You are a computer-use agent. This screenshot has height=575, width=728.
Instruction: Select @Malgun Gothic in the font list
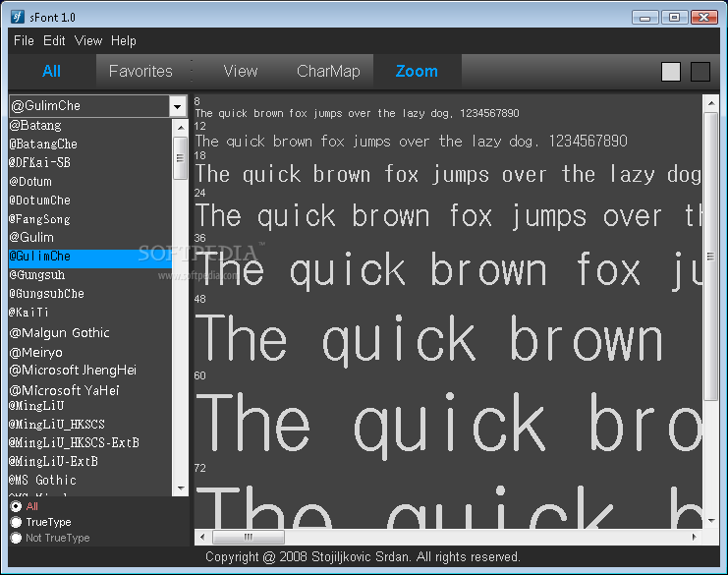click(x=90, y=332)
